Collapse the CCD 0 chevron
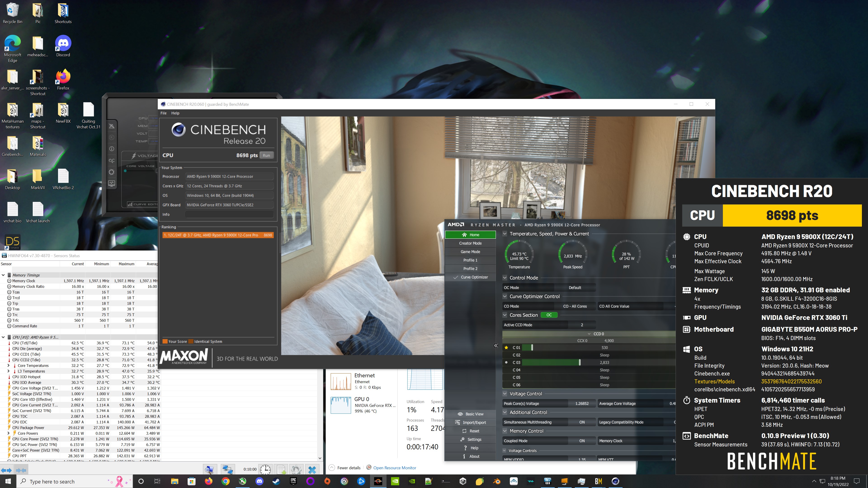 pos(589,334)
